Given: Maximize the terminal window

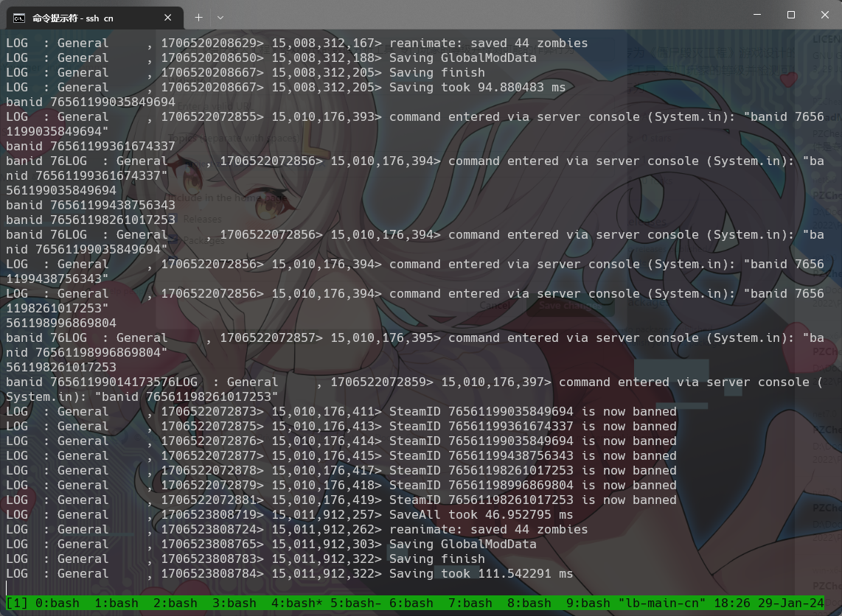Looking at the screenshot, I should tap(791, 15).
